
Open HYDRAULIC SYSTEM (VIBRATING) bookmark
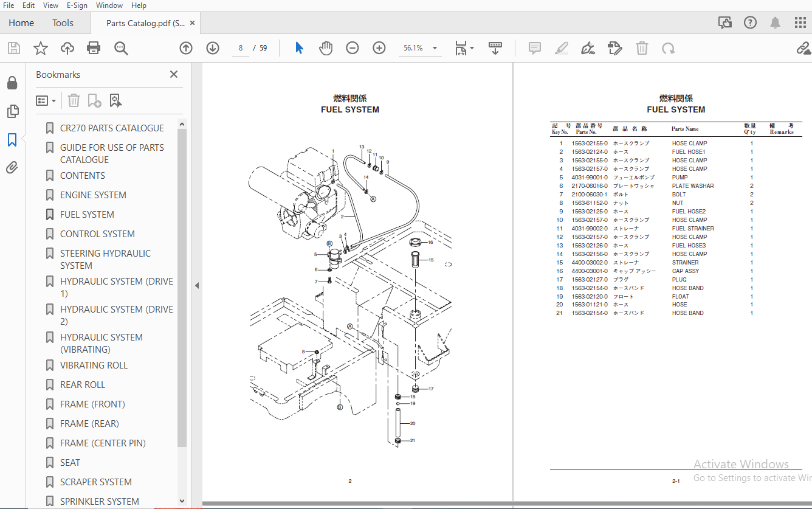[101, 344]
